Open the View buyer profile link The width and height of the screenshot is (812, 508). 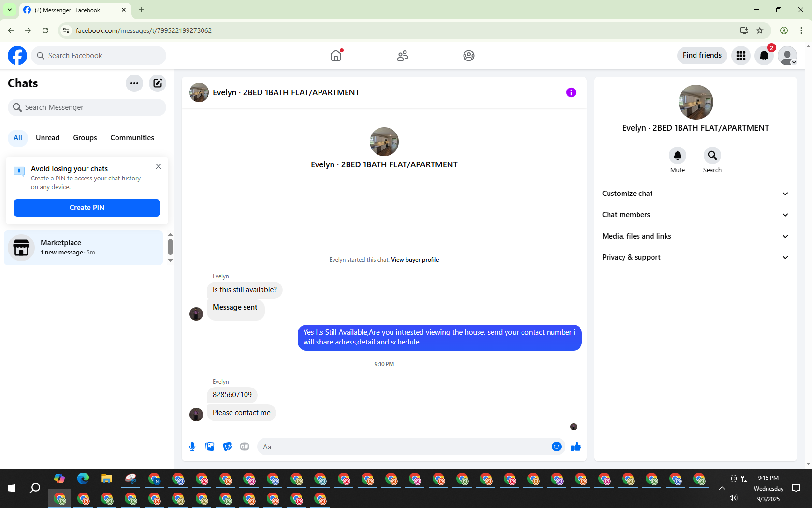(415, 260)
